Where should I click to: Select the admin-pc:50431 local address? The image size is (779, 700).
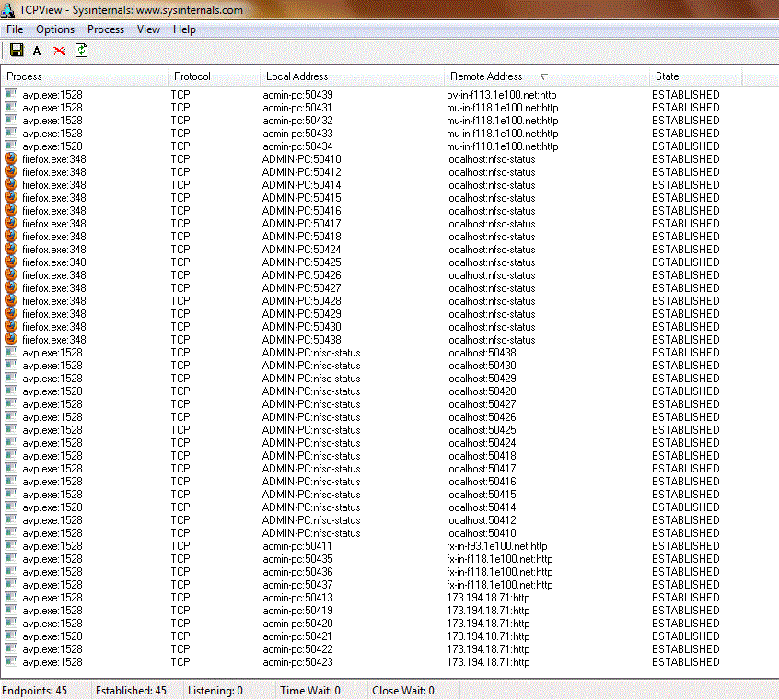point(297,108)
